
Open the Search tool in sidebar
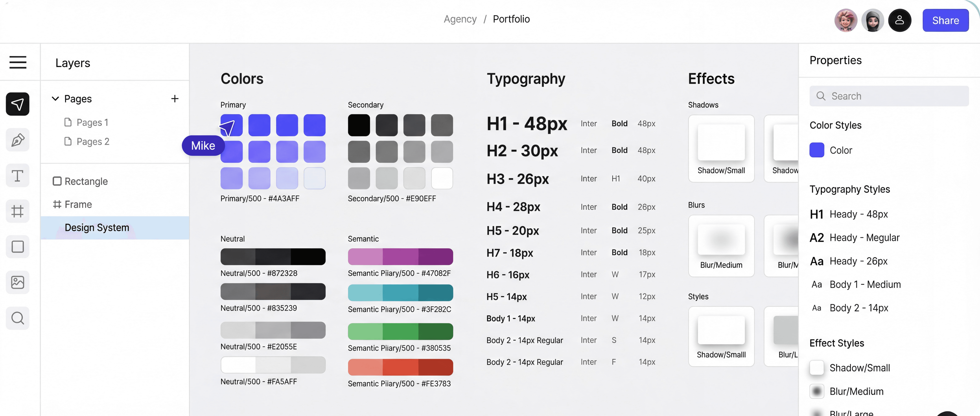point(17,318)
